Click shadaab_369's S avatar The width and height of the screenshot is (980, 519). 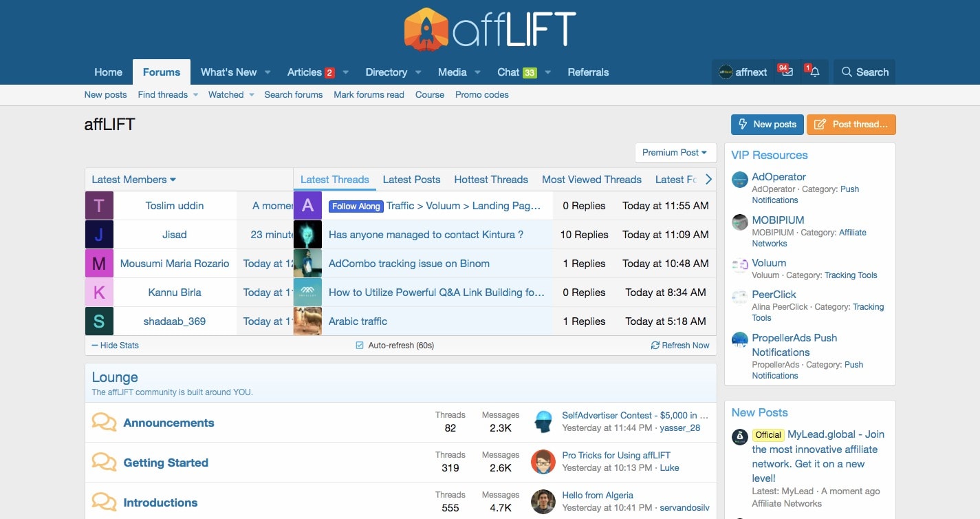99,321
